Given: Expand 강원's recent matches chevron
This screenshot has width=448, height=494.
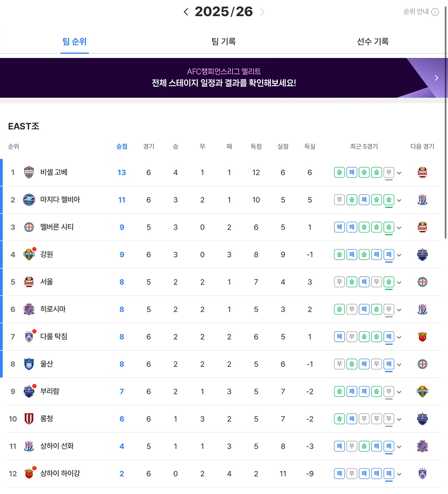Looking at the screenshot, I should tap(399, 255).
